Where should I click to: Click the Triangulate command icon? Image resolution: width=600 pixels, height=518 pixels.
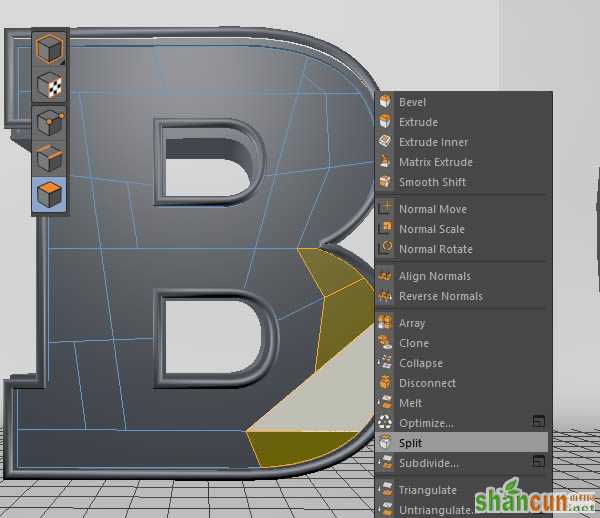point(385,489)
